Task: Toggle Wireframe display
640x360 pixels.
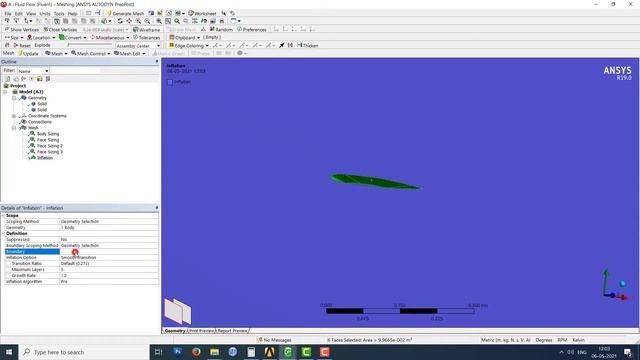Action: click(x=147, y=29)
